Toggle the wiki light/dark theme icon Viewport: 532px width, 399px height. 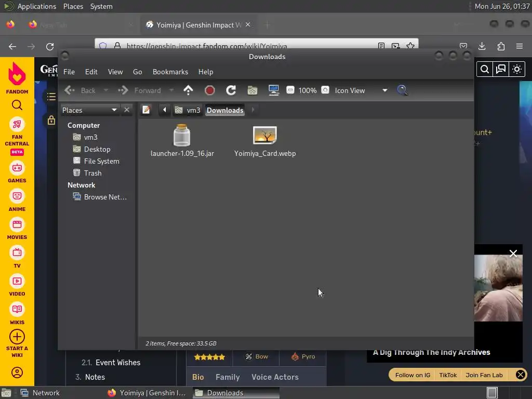(x=517, y=69)
